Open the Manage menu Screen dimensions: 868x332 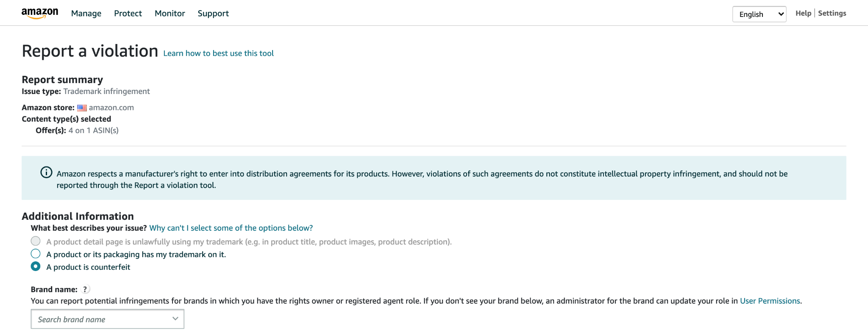[x=86, y=14]
